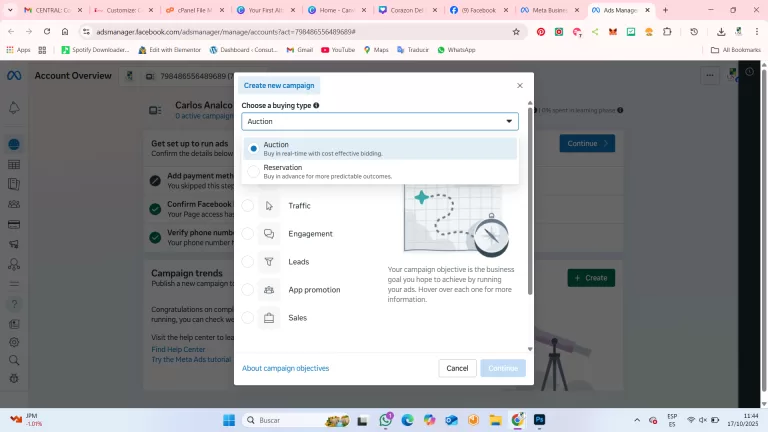Open bug report icon in sidebar

(14, 379)
